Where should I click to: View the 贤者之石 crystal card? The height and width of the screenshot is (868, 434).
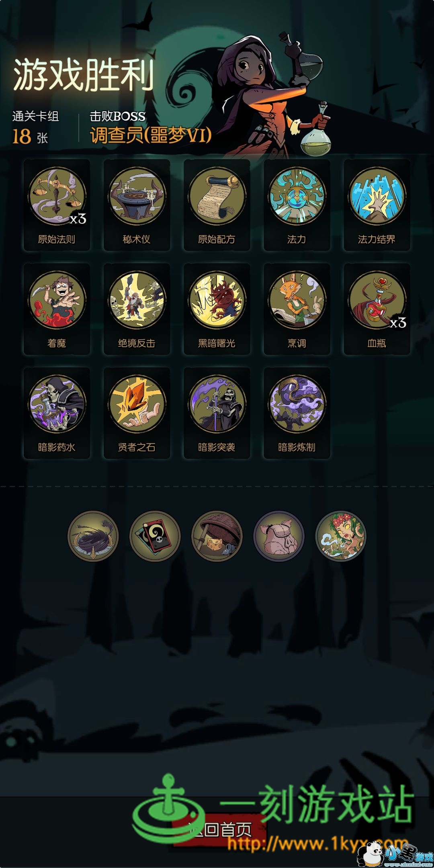[x=137, y=413]
